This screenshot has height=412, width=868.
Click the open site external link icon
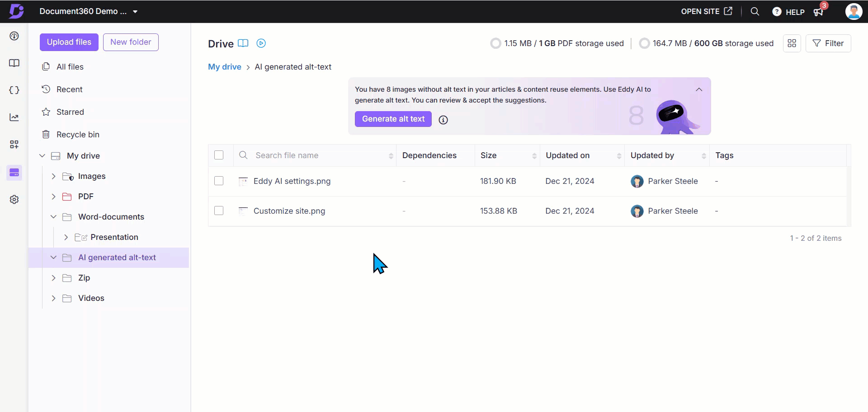pyautogui.click(x=728, y=11)
